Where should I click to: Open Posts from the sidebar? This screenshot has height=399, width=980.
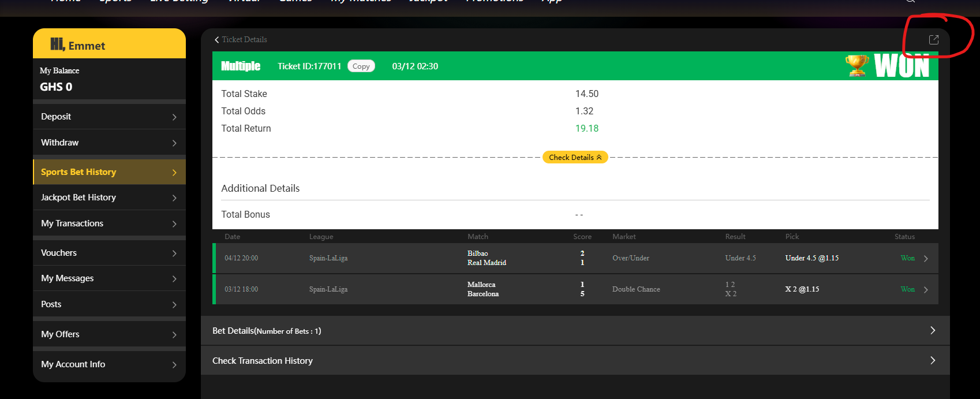click(51, 304)
